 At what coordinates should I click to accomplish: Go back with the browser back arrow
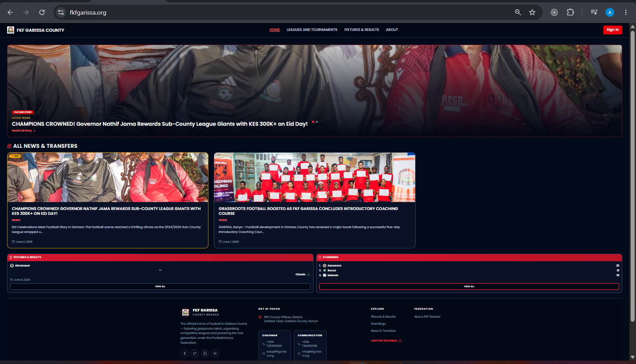[10, 12]
